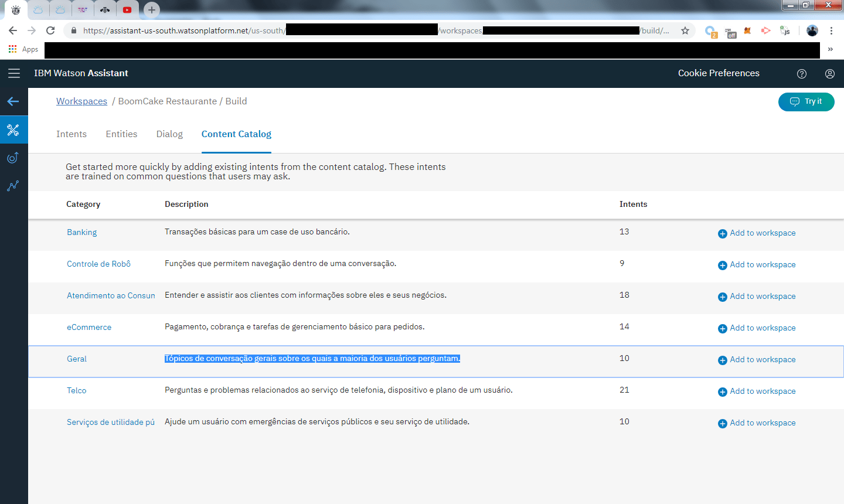Open a new browser tab

[152, 9]
